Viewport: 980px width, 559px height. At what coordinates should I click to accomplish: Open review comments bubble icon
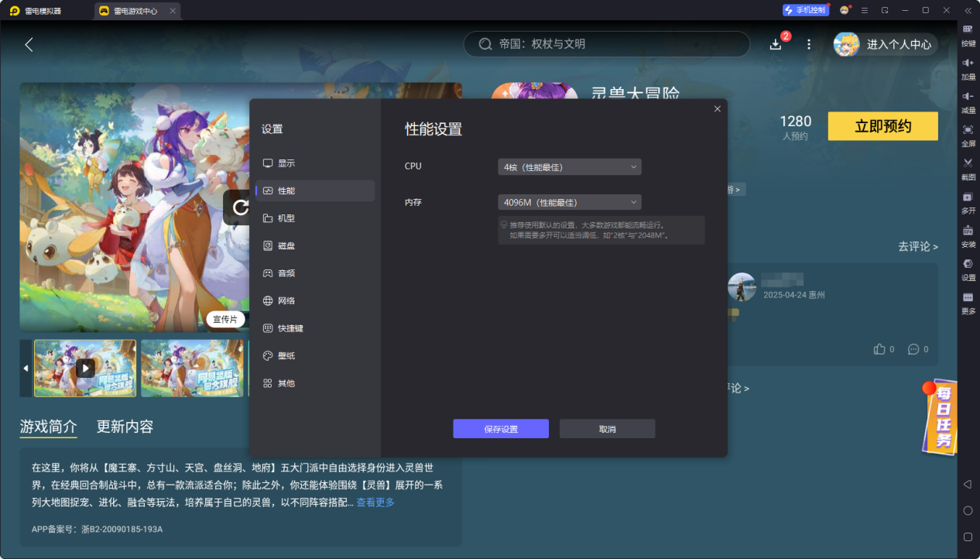[913, 349]
